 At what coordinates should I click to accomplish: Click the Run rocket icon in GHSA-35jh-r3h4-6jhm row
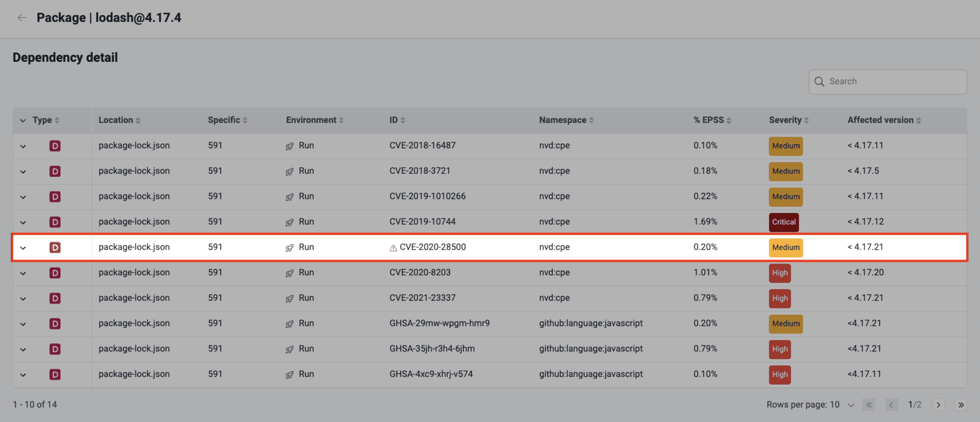pos(289,349)
